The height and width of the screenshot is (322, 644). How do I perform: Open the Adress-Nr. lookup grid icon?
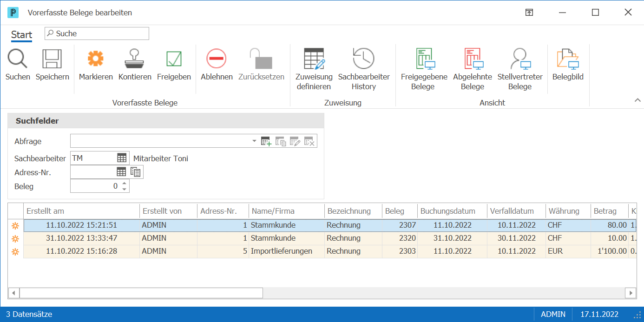point(121,172)
